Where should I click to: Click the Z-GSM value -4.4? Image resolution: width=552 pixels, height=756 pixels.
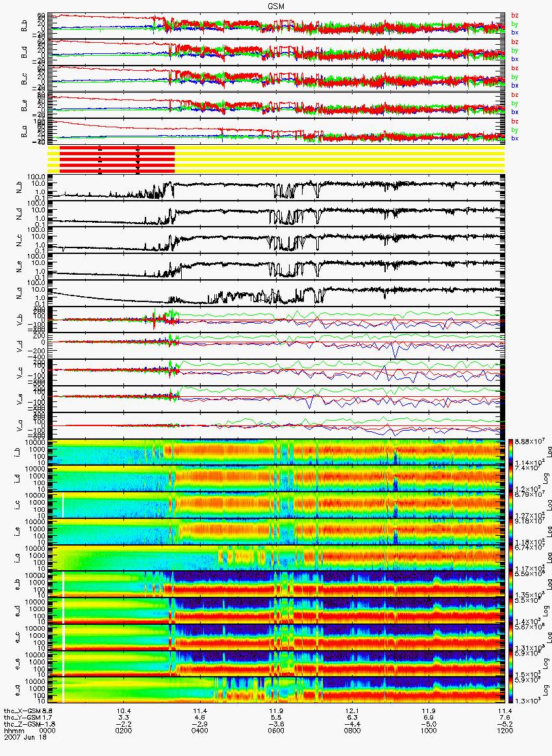[353, 724]
